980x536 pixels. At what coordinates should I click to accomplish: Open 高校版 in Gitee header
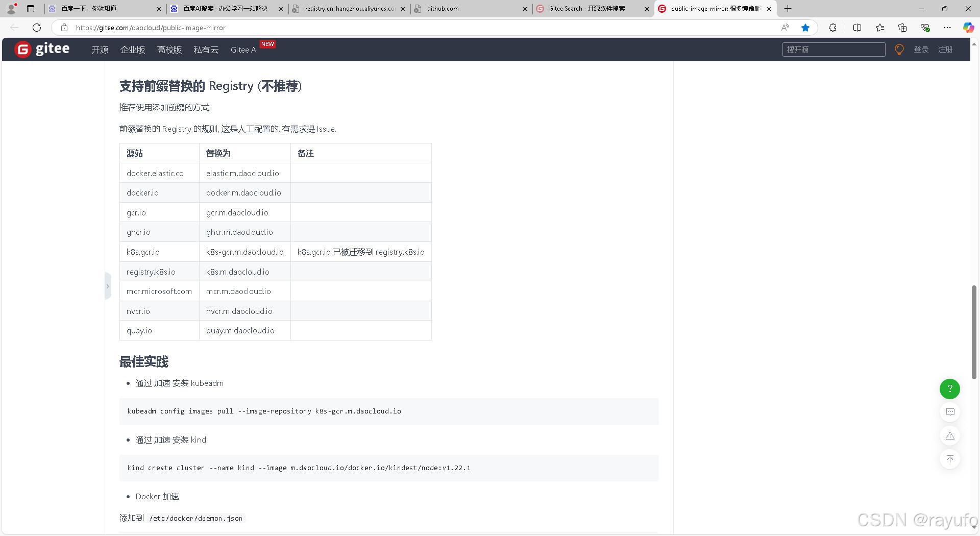pos(169,50)
